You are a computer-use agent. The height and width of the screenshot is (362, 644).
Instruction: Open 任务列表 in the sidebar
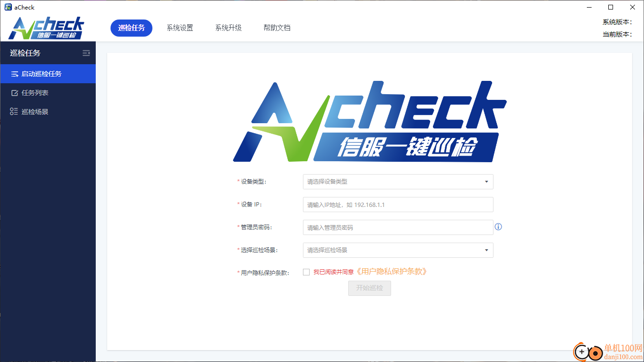pos(48,93)
